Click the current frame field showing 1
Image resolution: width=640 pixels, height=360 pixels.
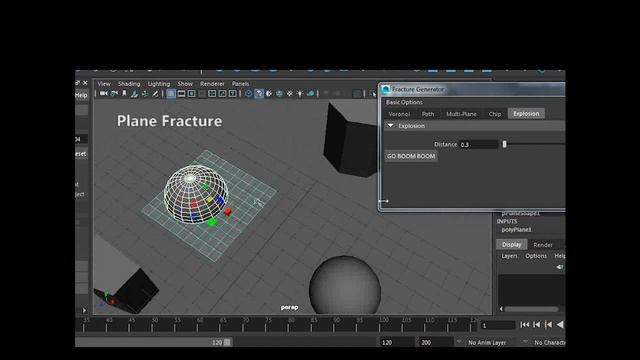coord(498,325)
